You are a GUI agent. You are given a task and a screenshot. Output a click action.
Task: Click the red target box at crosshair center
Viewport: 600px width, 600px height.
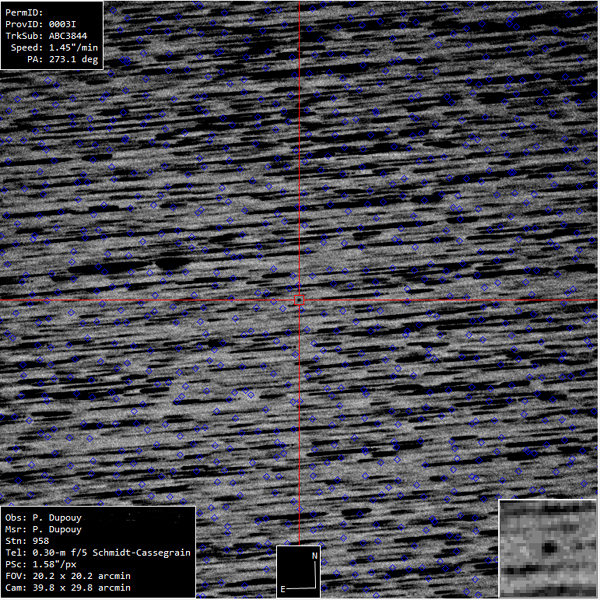click(x=299, y=300)
